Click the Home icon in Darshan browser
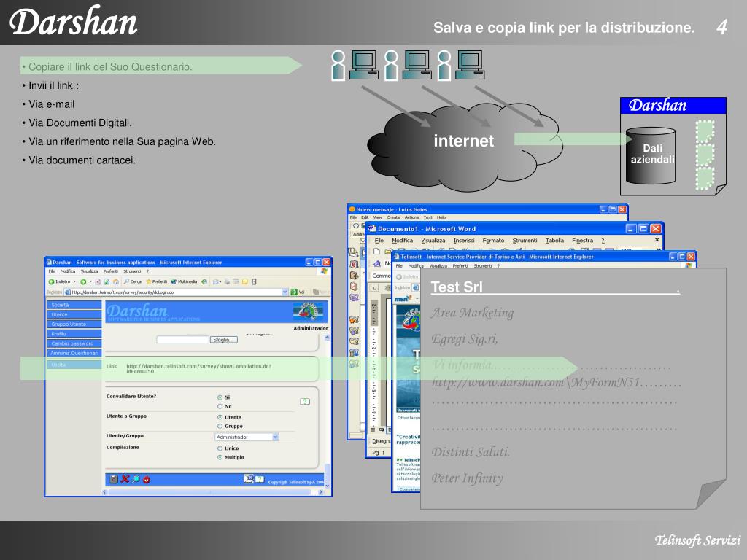Image resolution: width=747 pixels, height=560 pixels. (116, 281)
